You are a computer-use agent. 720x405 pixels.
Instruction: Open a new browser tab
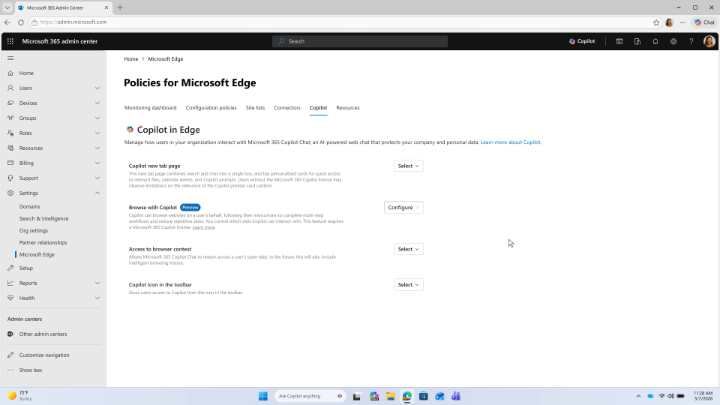pos(120,7)
